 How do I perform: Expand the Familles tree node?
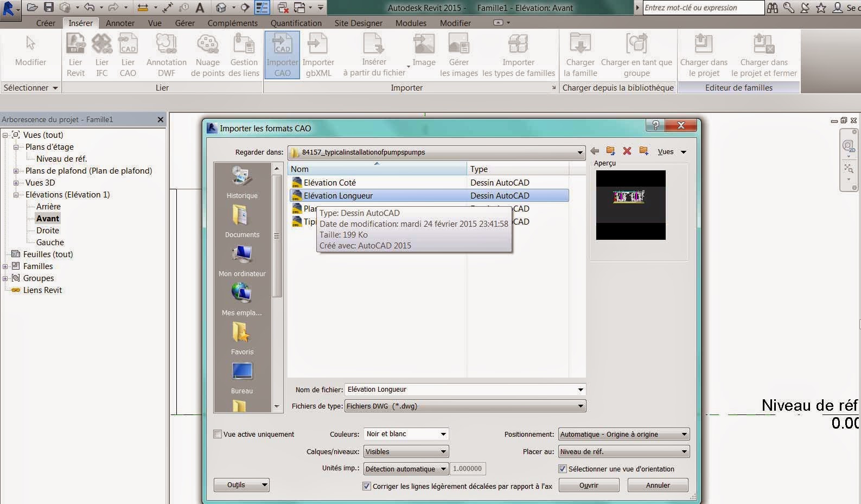click(x=5, y=266)
